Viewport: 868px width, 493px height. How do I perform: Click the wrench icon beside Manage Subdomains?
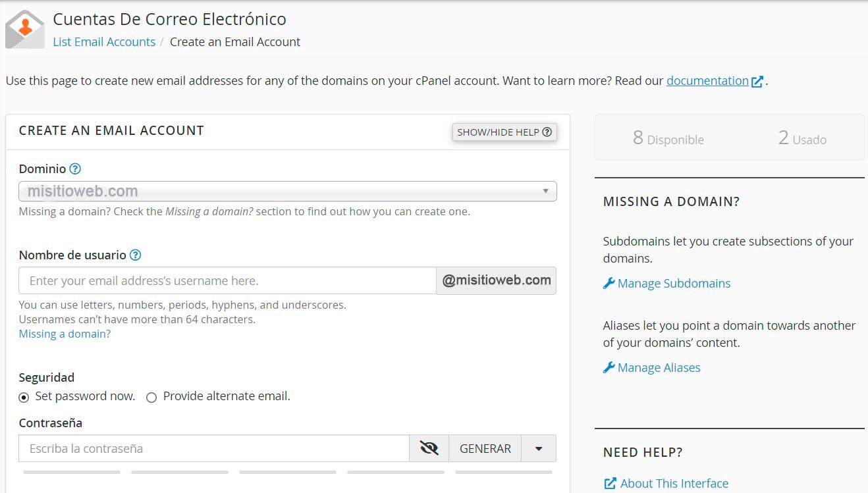609,284
